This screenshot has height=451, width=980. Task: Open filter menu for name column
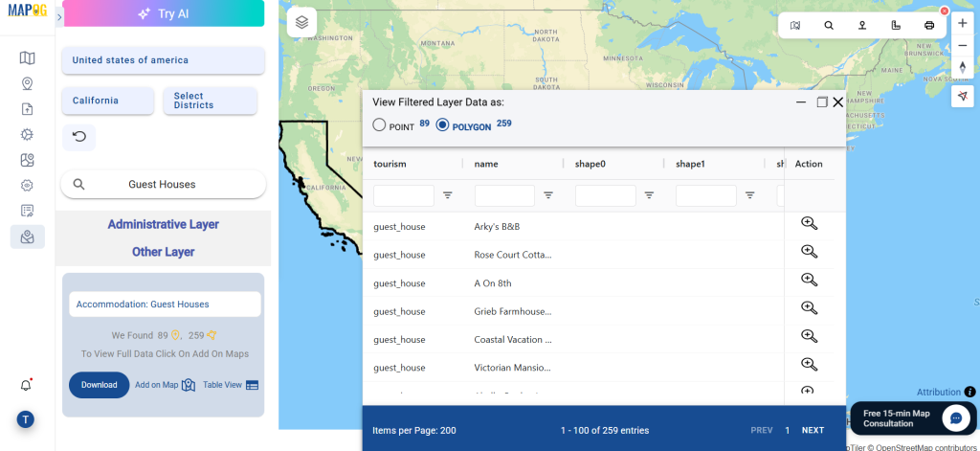coord(548,195)
